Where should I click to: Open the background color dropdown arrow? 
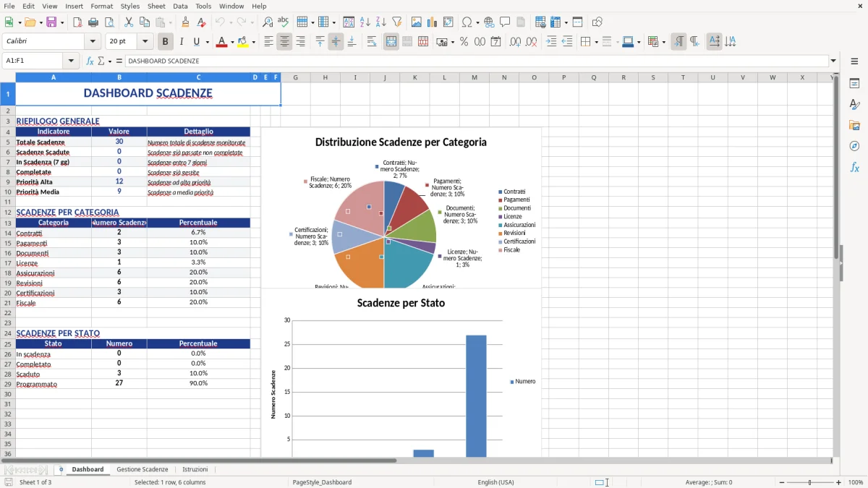[253, 42]
